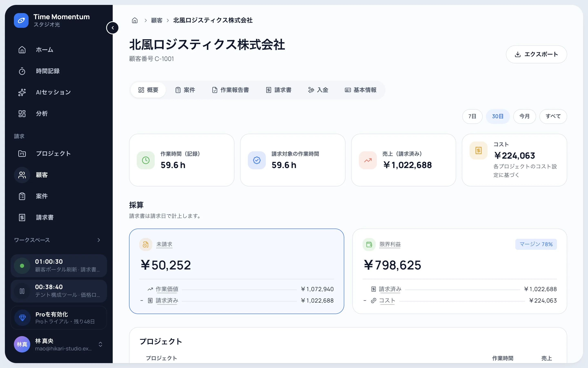The width and height of the screenshot is (588, 368).
Task: Switch to the 基本情報 tab
Action: 361,90
